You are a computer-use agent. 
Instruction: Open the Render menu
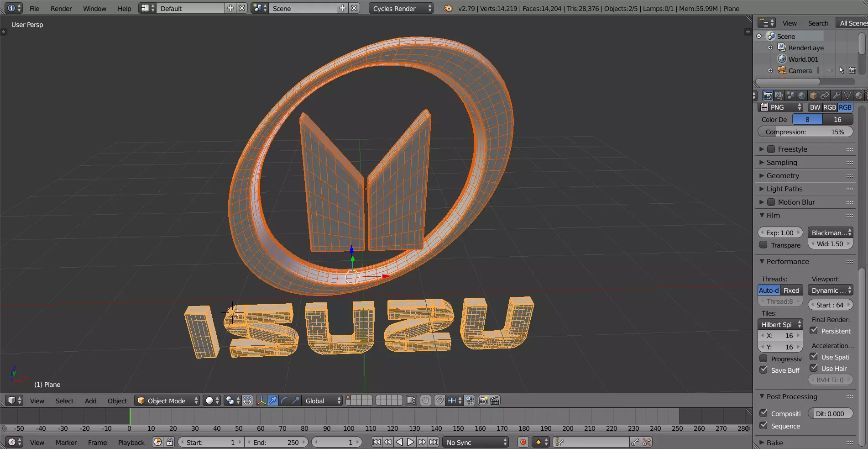pyautogui.click(x=61, y=8)
